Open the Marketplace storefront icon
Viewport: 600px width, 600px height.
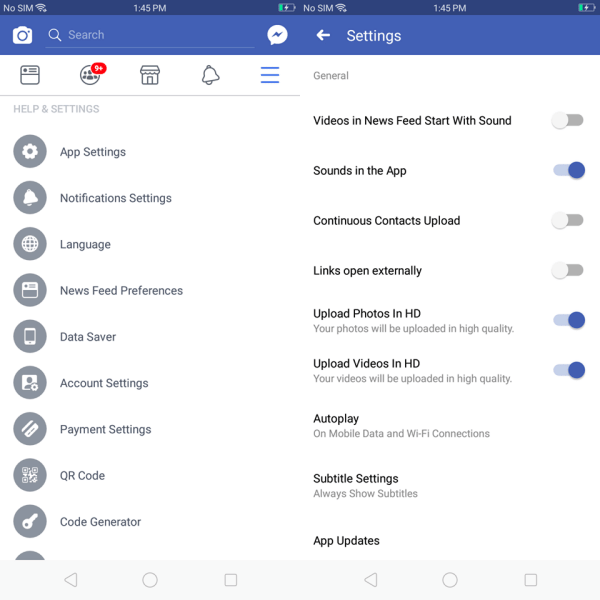coord(150,75)
